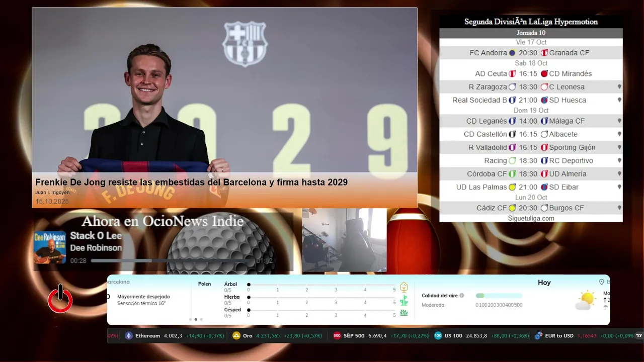This screenshot has height=362, width=644.
Task: Click the Árbol tree pollen icon
Action: (x=404, y=287)
